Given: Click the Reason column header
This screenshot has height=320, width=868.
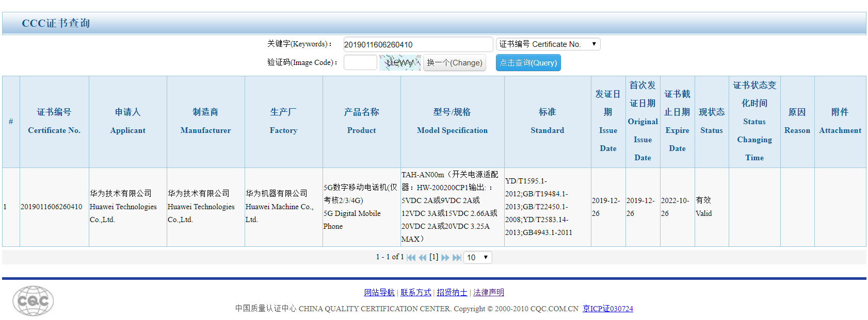Looking at the screenshot, I should coord(797,122).
